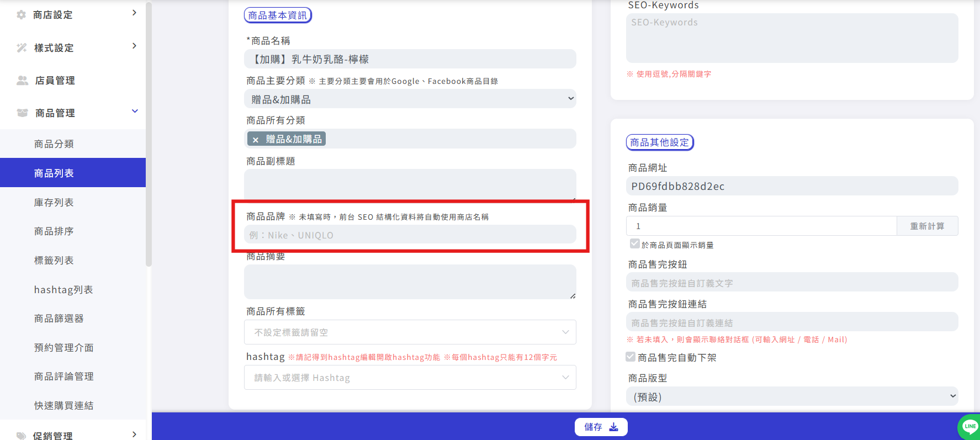Click the 商品管理 box icon
The height and width of the screenshot is (440, 980).
(x=22, y=113)
